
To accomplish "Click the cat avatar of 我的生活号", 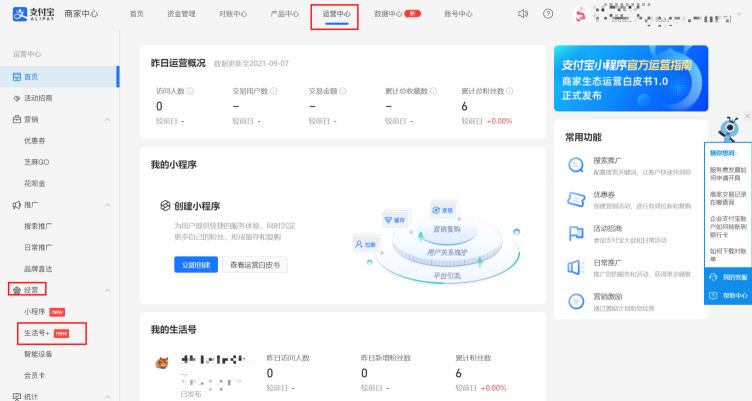I will pos(162,363).
